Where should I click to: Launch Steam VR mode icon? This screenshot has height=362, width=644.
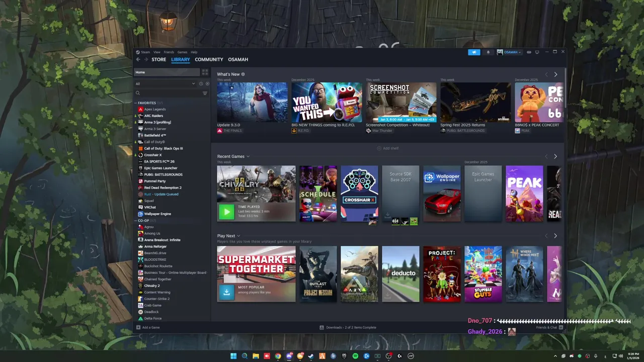(529, 52)
